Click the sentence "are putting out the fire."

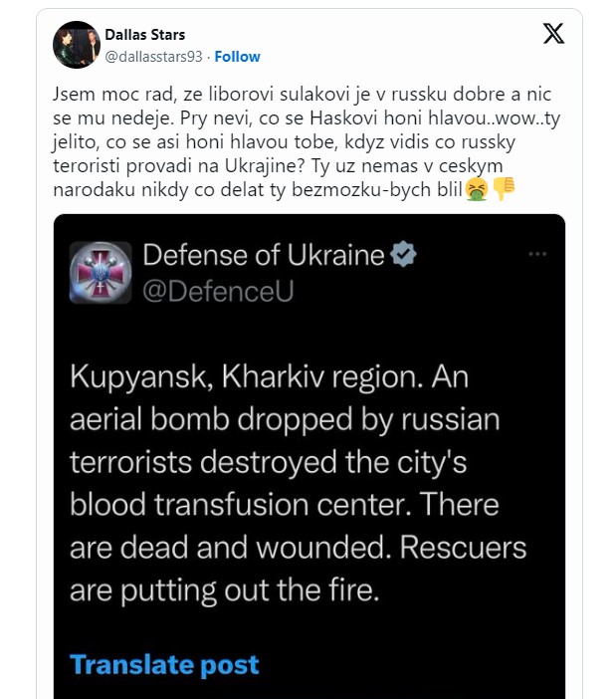coord(224,590)
